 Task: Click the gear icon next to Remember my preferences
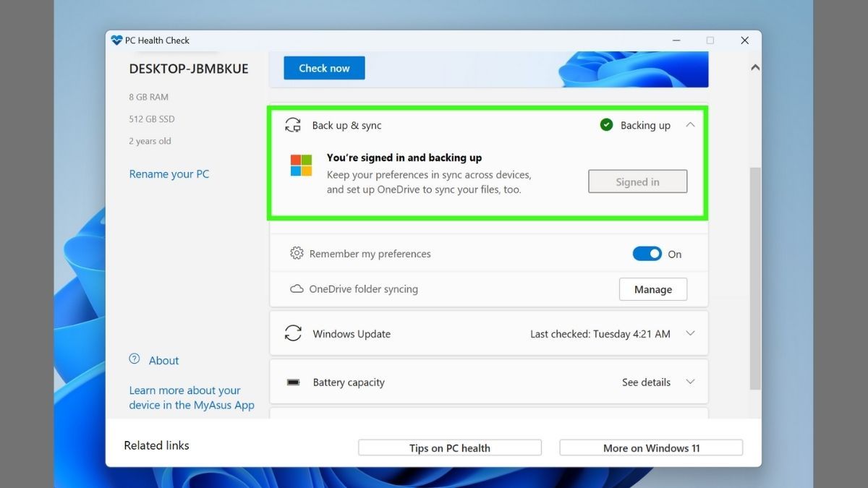pos(297,253)
